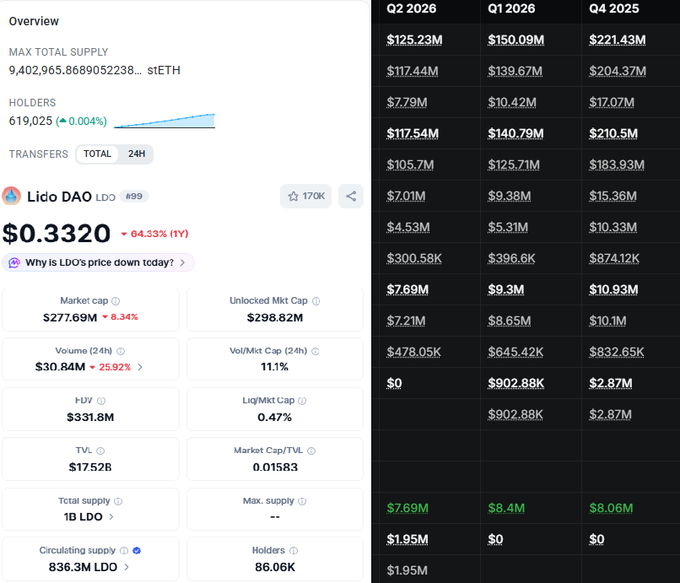Image resolution: width=680 pixels, height=583 pixels.
Task: Click the $221.43M value under Q4 2025
Action: (x=617, y=40)
